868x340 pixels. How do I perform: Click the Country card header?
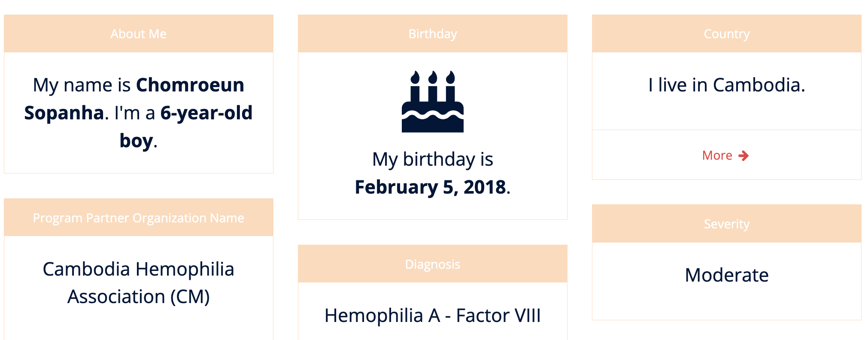(726, 34)
